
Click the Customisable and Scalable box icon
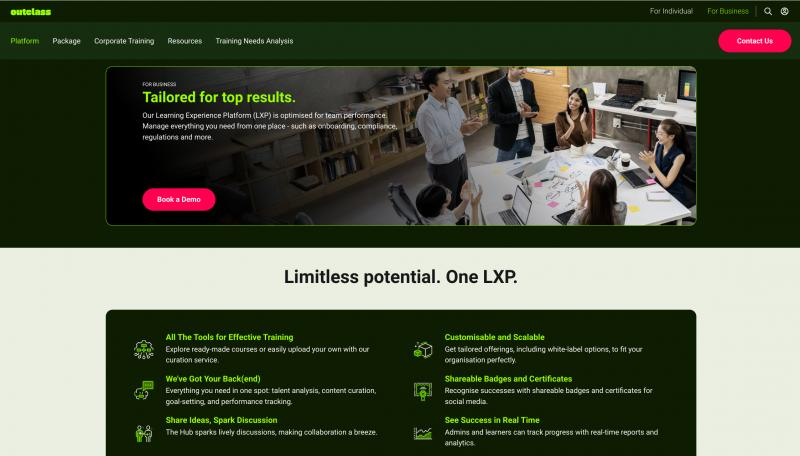point(422,350)
